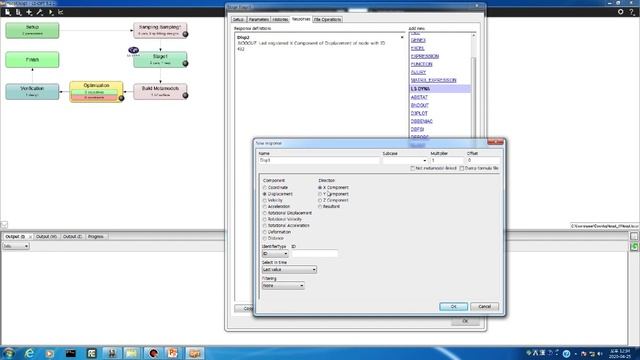Click status LED on Sampling box
This screenshot has height=360, width=640.
point(185,34)
